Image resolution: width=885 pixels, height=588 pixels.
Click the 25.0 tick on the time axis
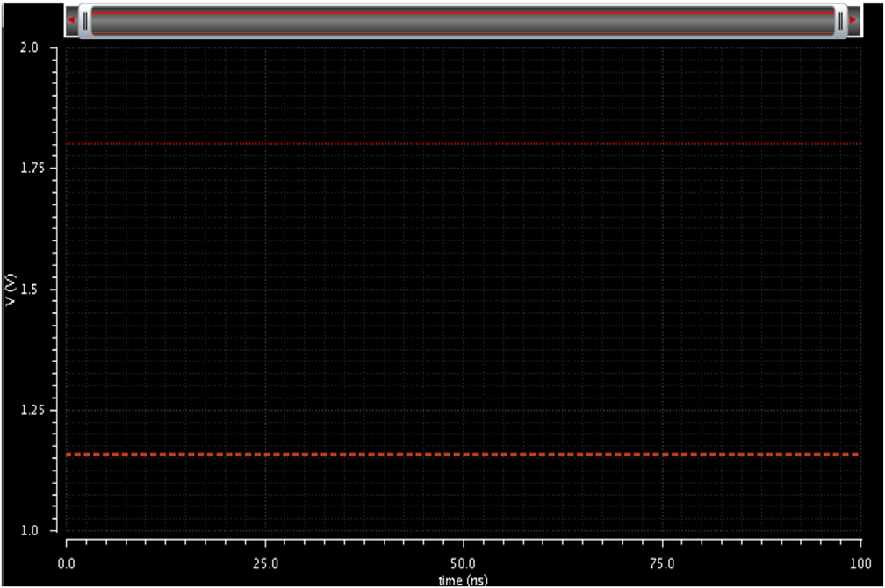pyautogui.click(x=265, y=561)
